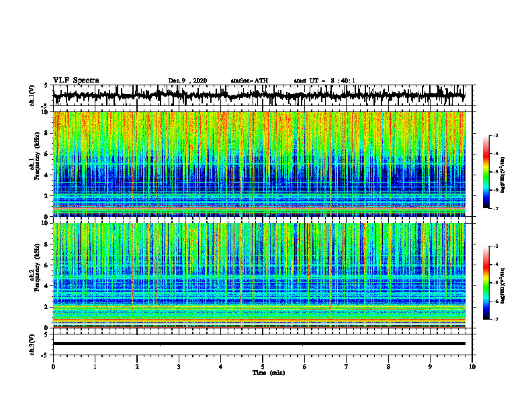
Task: Click inside the ch.1 spectrogram panel
Action: point(259,164)
